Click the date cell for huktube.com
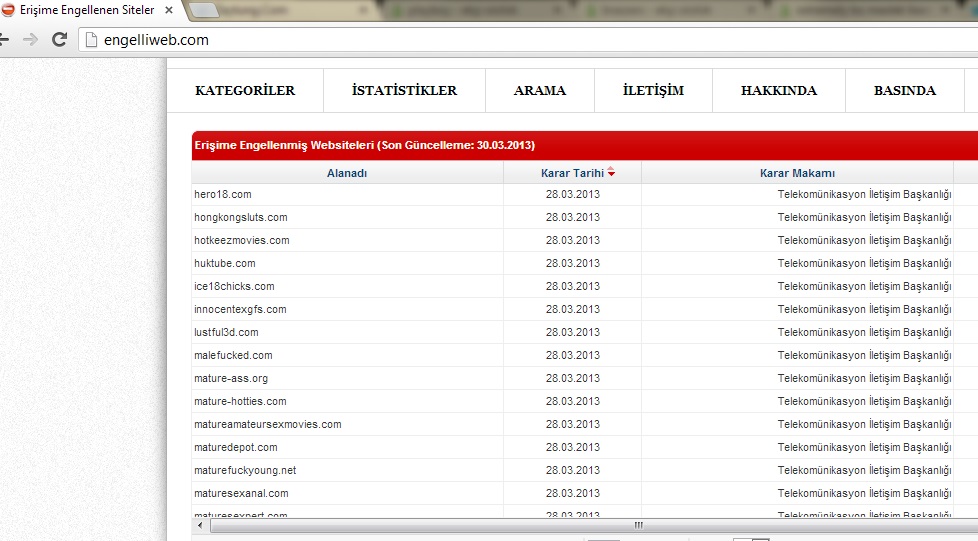The height and width of the screenshot is (541, 978). [573, 264]
